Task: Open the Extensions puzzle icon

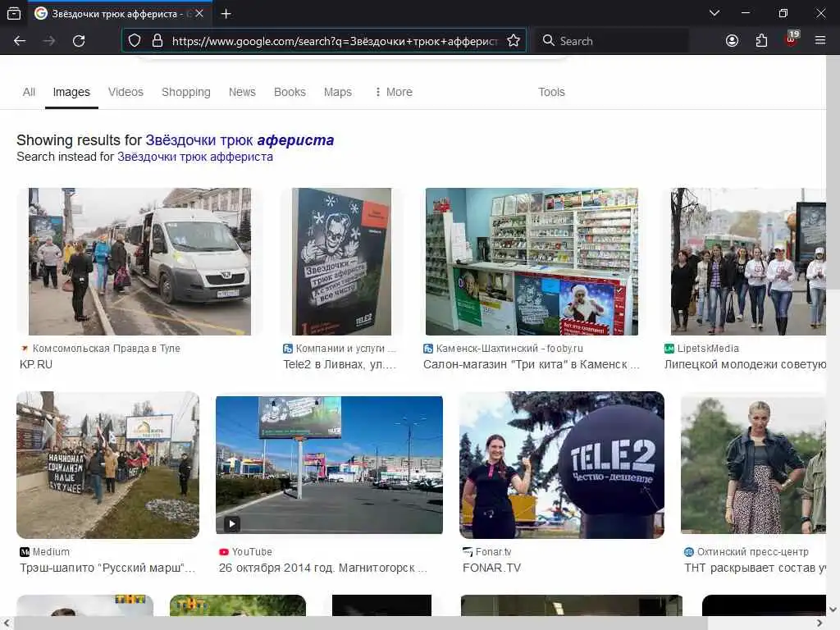Action: (761, 41)
